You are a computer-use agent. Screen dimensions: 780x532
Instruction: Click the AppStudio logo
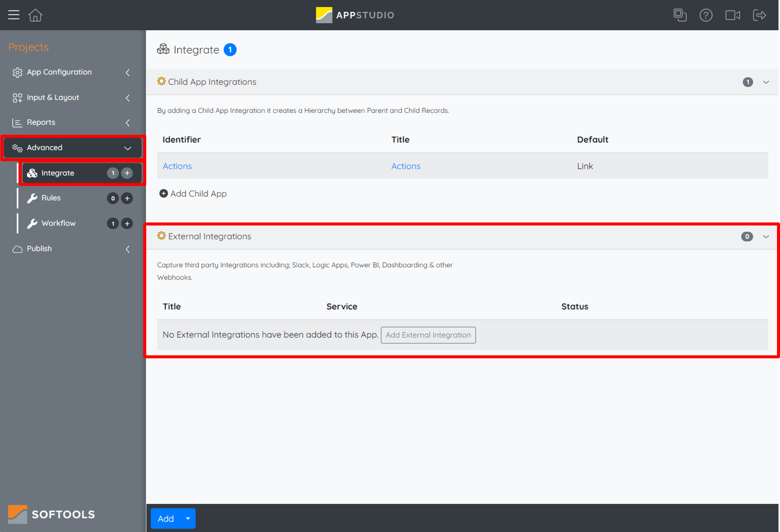355,15
